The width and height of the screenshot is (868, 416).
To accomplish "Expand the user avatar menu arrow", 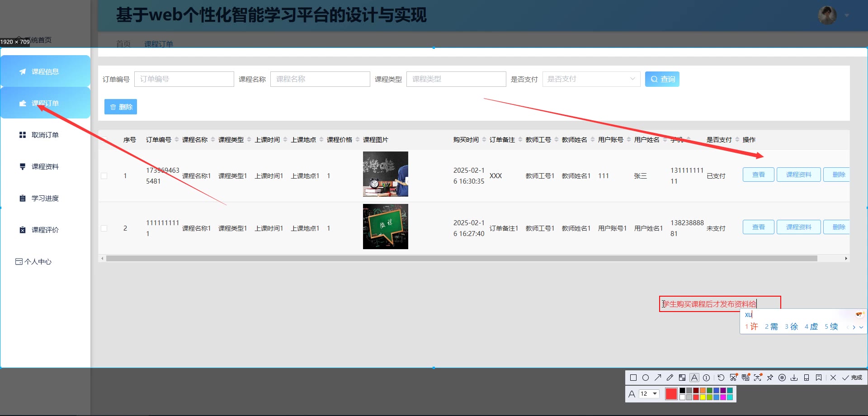I will (847, 15).
